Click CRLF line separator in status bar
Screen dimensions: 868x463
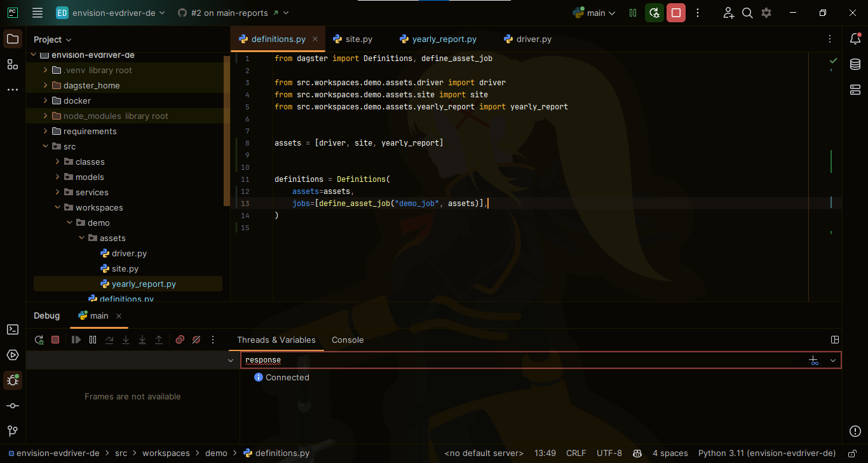(x=576, y=453)
